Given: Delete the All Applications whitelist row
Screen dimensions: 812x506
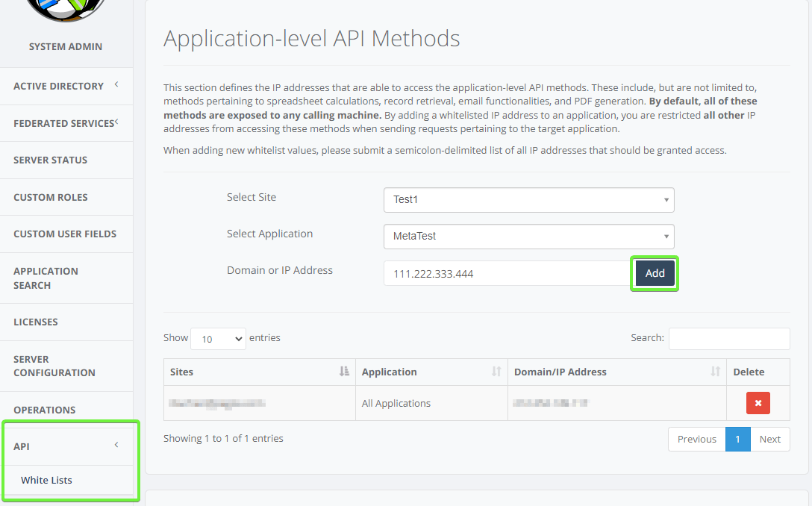Looking at the screenshot, I should (758, 403).
